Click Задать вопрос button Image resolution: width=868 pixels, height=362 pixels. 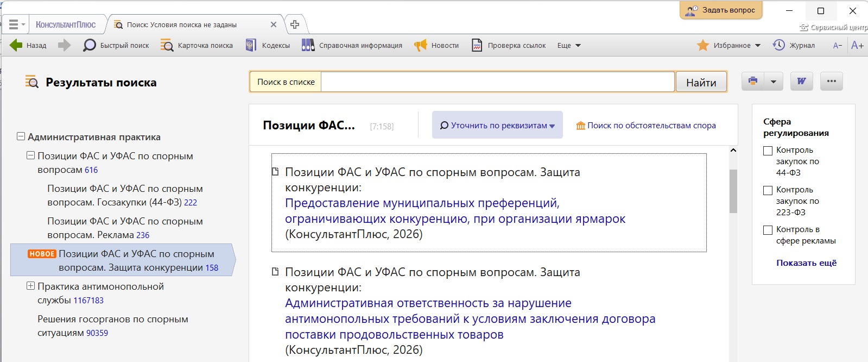(x=721, y=10)
